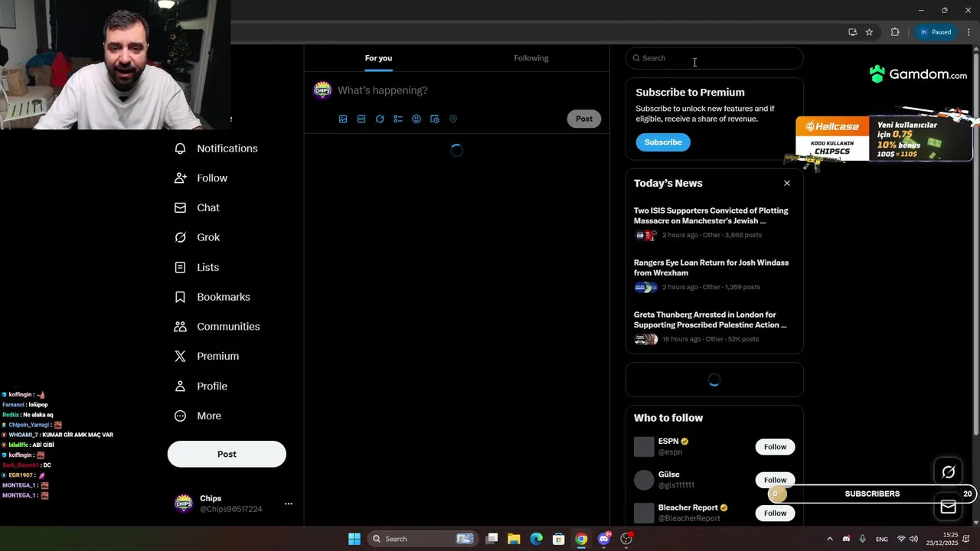Add a poll with the composer poll icon
The height and width of the screenshot is (551, 980).
tap(398, 119)
